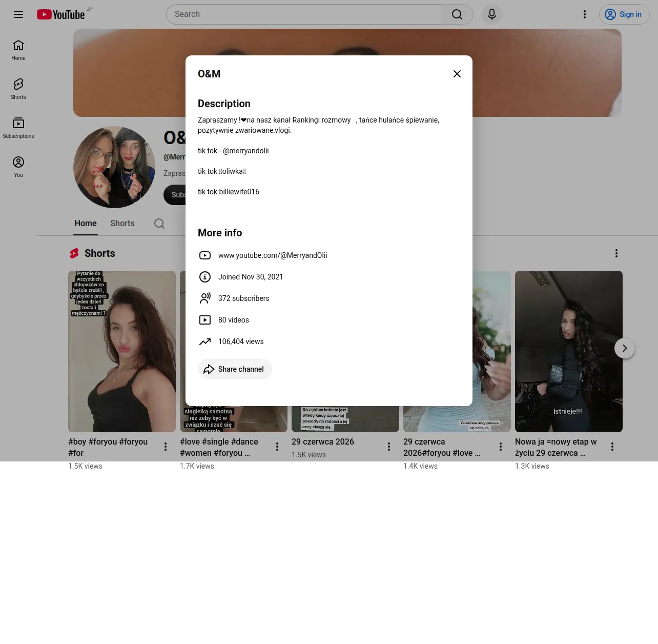Show next Shorts with right chevron

tap(625, 348)
